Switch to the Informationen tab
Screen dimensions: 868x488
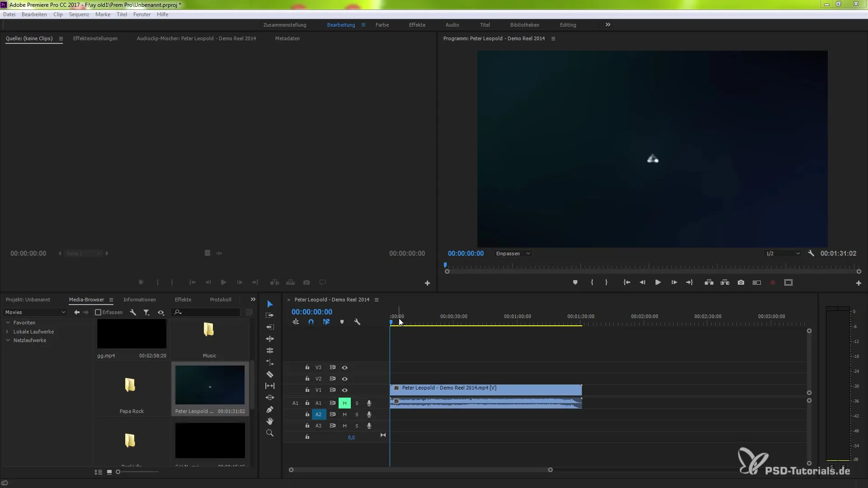point(140,300)
